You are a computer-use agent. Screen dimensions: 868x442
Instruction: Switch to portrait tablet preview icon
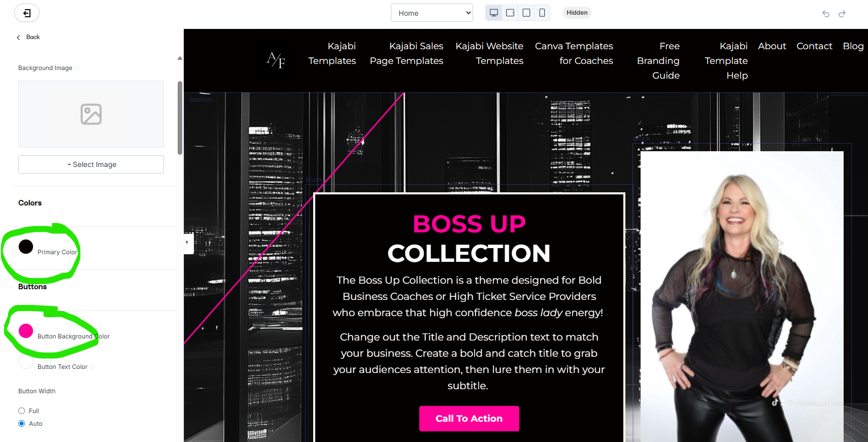(526, 13)
